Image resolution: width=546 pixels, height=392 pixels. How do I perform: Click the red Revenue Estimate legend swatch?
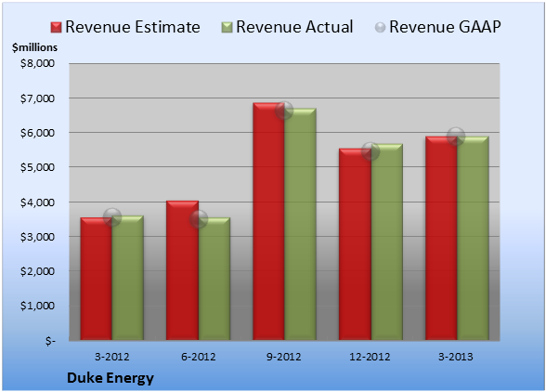(56, 27)
